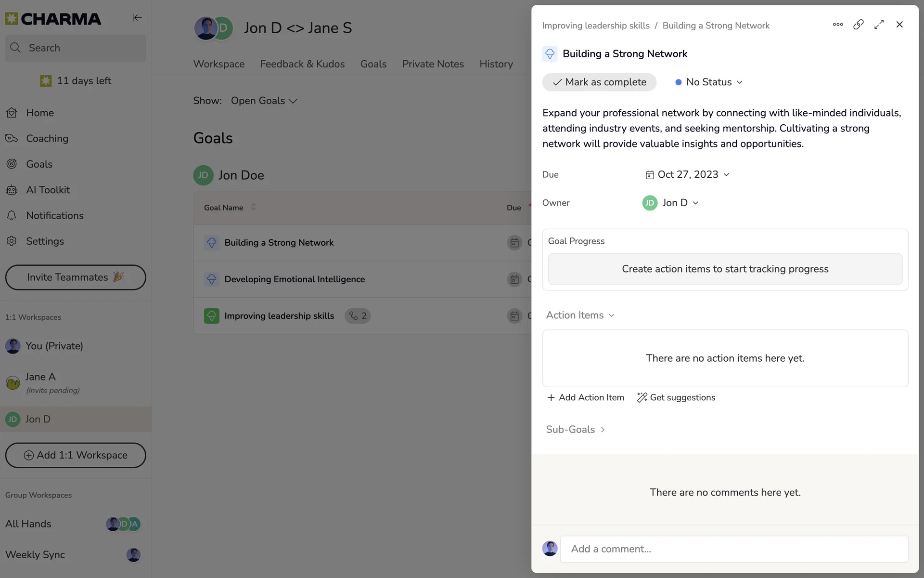Click the Add a comment field
The image size is (924, 578).
[x=733, y=549]
